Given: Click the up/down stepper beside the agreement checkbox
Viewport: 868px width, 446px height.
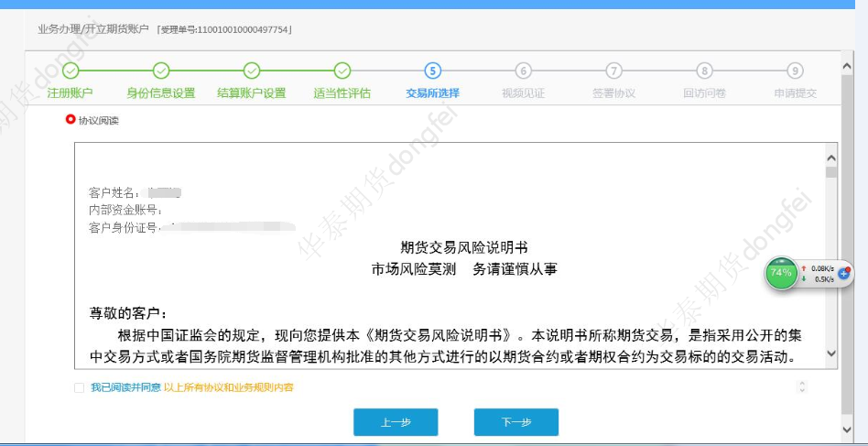Looking at the screenshot, I should [803, 387].
